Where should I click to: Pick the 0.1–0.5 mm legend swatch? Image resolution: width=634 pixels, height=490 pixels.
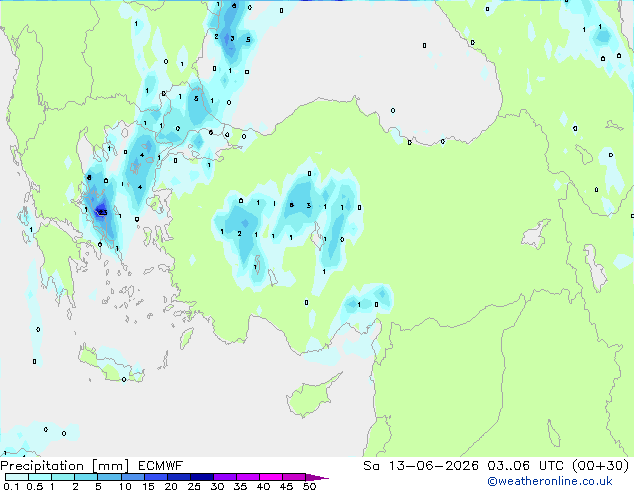tap(17, 477)
